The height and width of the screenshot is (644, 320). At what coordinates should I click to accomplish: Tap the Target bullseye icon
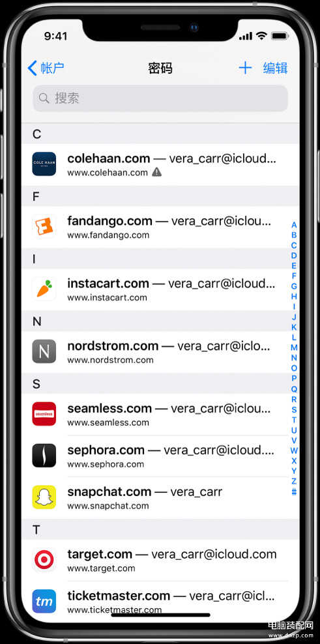click(44, 559)
